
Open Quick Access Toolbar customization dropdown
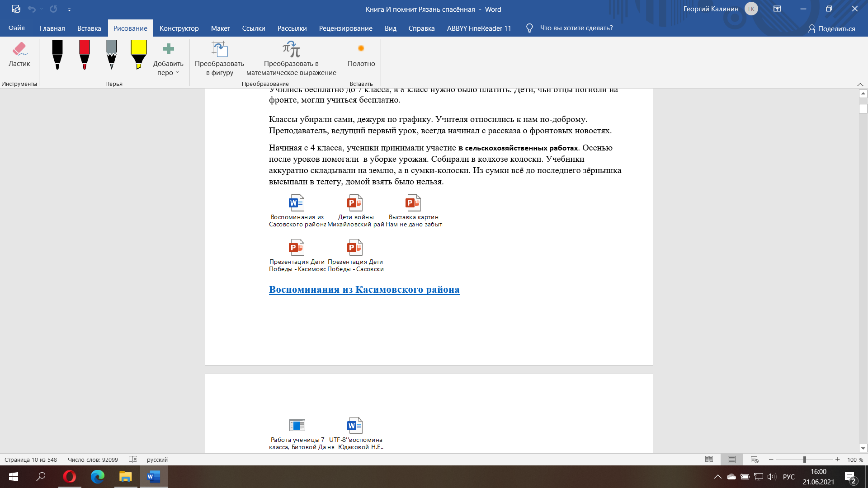(x=69, y=9)
